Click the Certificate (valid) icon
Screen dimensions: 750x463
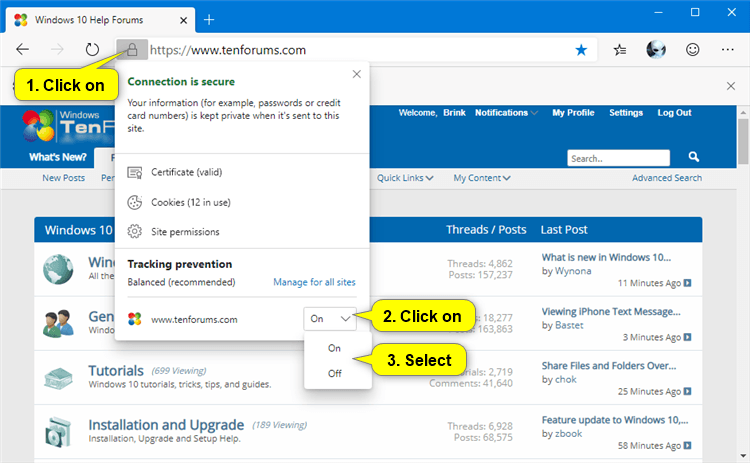click(x=134, y=172)
